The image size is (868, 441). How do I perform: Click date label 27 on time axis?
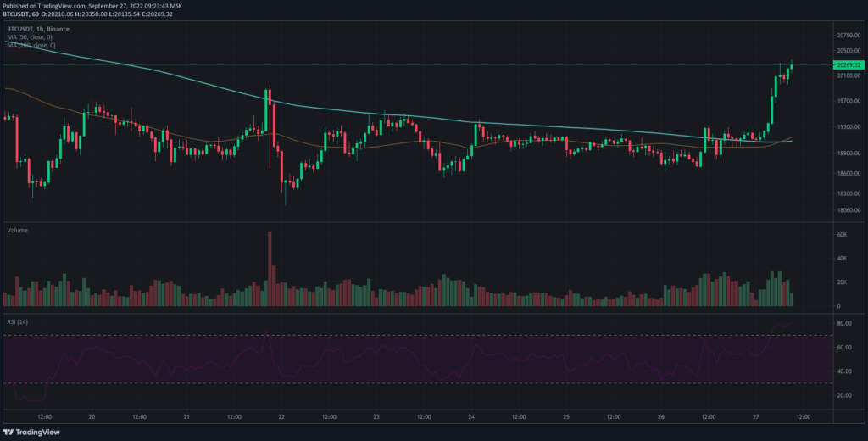pos(755,416)
